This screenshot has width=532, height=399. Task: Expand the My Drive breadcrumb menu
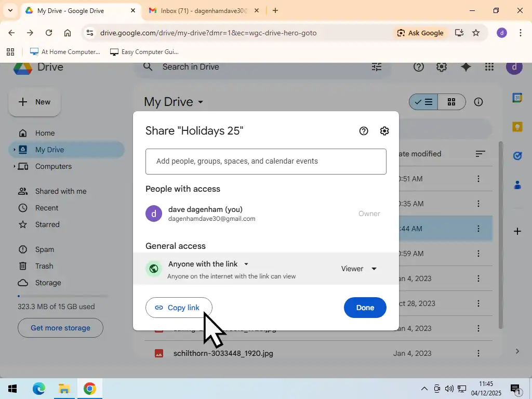[201, 102]
